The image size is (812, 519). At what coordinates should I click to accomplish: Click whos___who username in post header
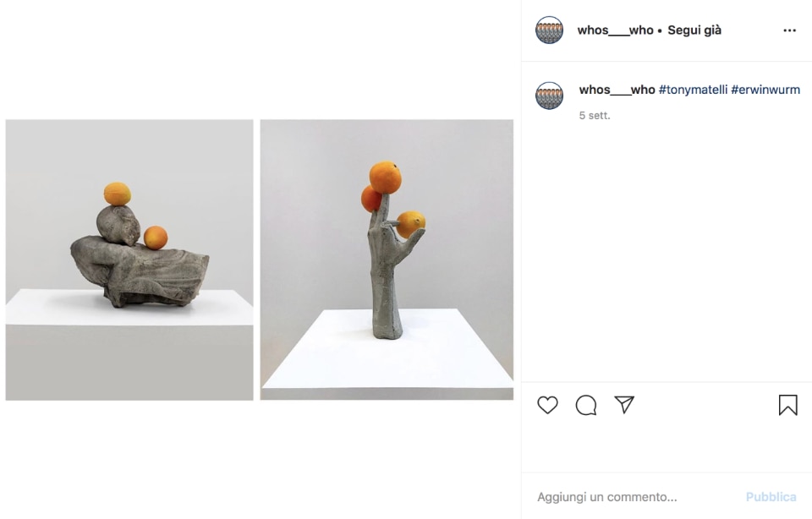[615, 30]
